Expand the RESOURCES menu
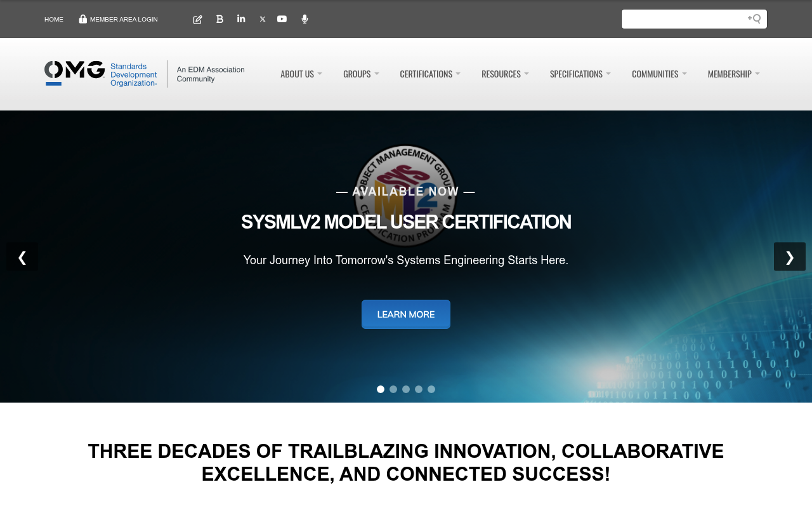 click(505, 74)
